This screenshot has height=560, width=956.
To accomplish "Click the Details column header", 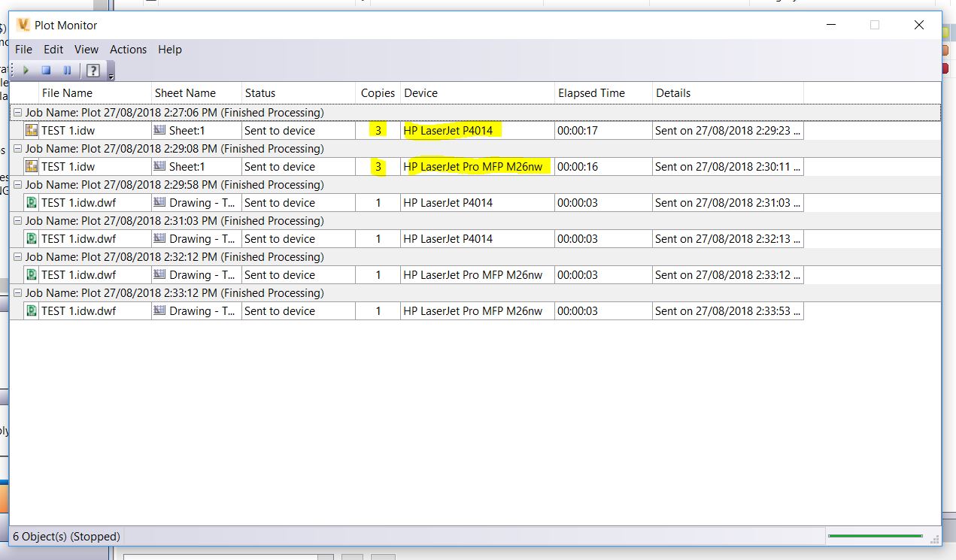I will (673, 92).
